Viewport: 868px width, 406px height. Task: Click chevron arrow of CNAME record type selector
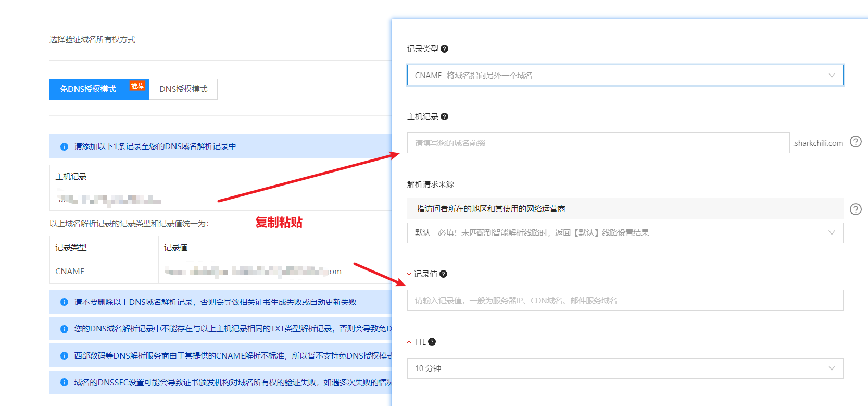tap(832, 75)
